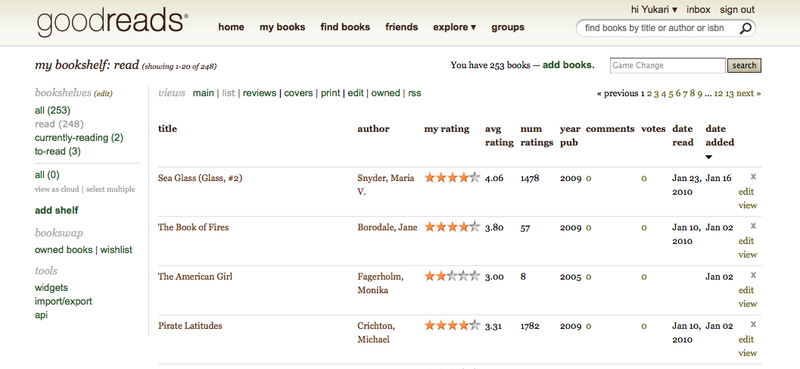Image resolution: width=800 pixels, height=369 pixels.
Task: Edit the Sea Glass entry
Action: coord(746,192)
